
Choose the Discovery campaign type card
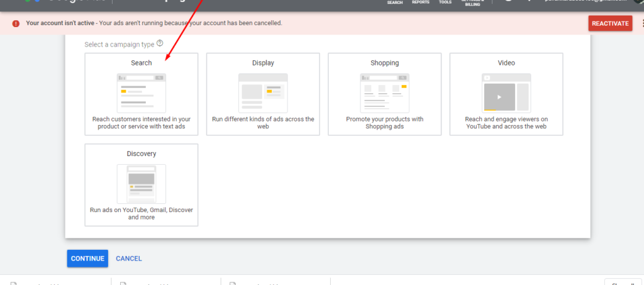point(142,185)
